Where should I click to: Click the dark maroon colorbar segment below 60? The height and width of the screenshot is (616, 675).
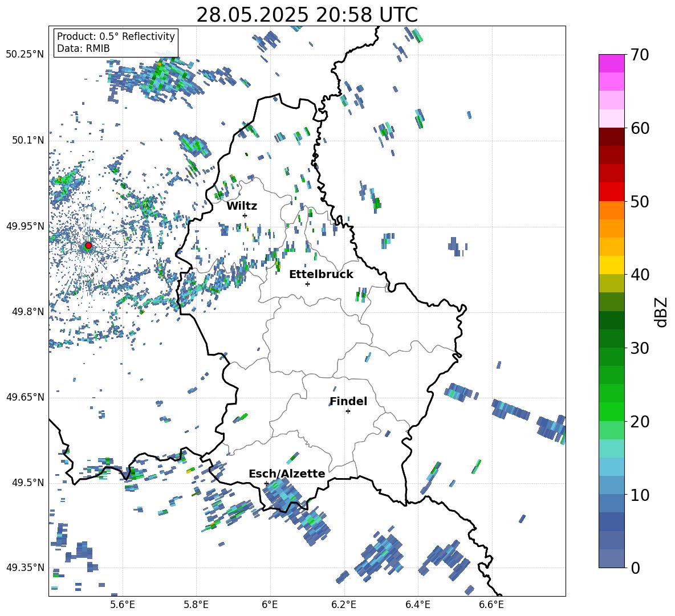coord(611,137)
